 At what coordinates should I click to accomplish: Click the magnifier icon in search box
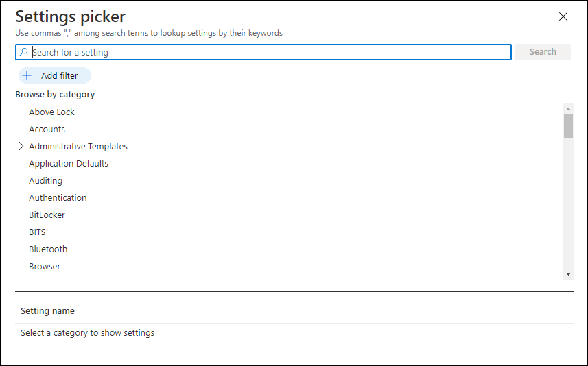[23, 51]
